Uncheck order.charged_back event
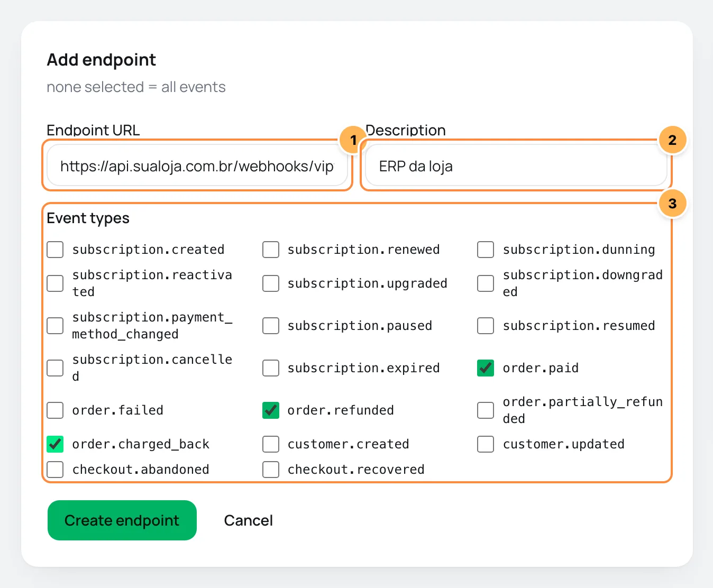Screen dimensions: 713x588 pos(55,444)
